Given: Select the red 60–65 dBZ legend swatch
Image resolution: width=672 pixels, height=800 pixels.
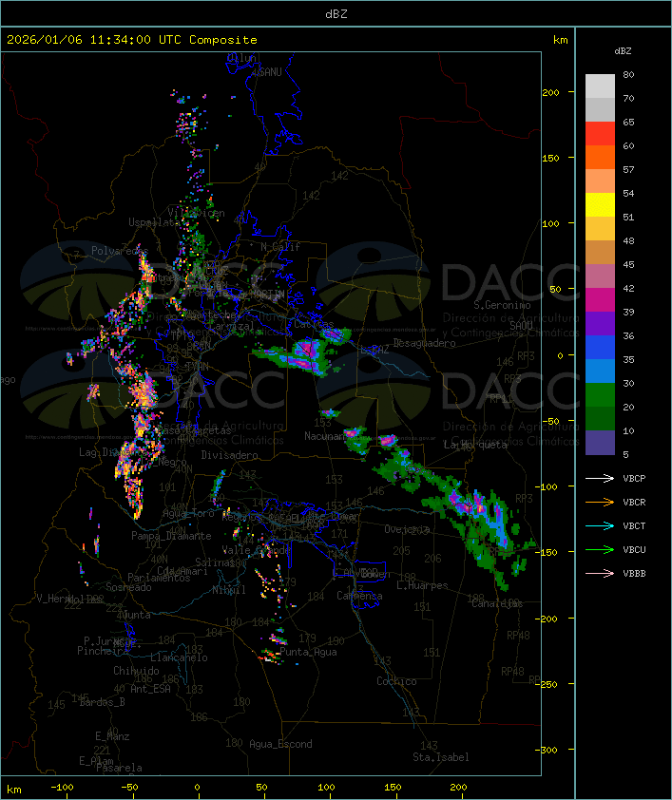Looking at the screenshot, I should (600, 134).
